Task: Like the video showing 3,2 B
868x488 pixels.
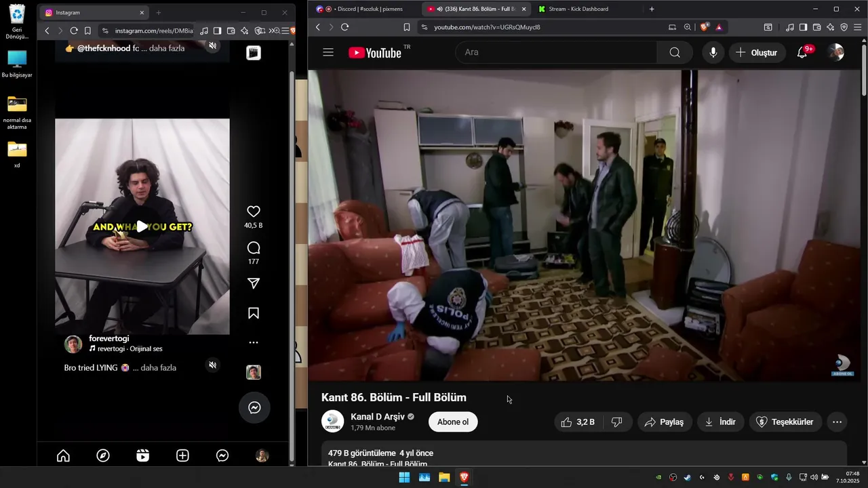Action: (x=578, y=422)
